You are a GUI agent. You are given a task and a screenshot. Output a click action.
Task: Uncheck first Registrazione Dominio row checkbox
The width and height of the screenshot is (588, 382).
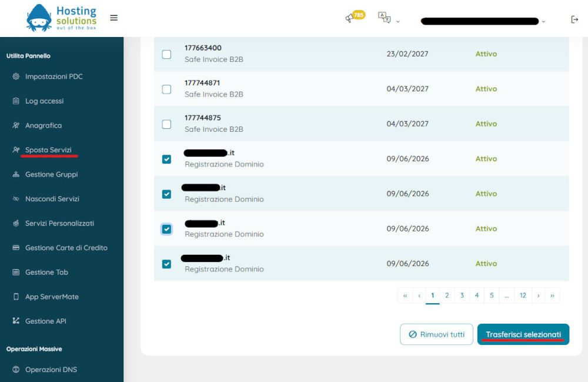click(166, 159)
